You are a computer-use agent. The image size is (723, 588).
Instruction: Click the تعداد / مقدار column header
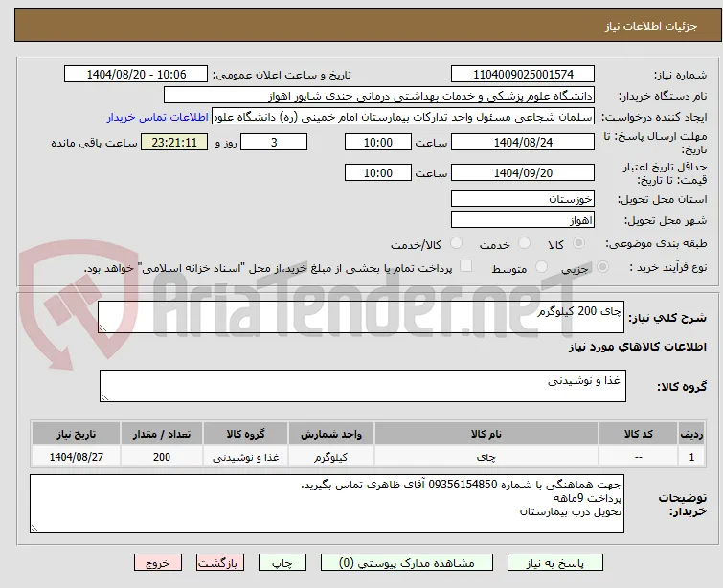pos(162,434)
